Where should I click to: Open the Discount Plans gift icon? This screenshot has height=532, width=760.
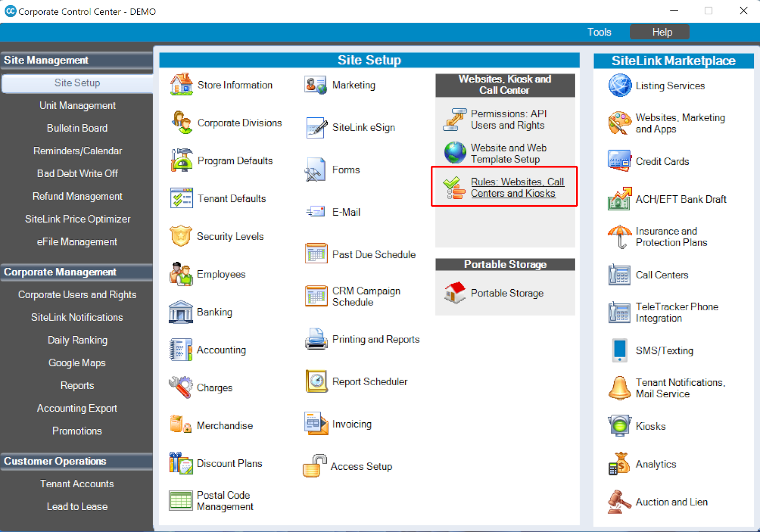click(180, 463)
